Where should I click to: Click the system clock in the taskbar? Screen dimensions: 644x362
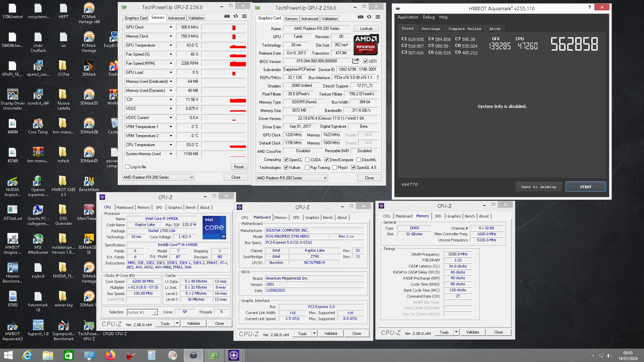628,356
